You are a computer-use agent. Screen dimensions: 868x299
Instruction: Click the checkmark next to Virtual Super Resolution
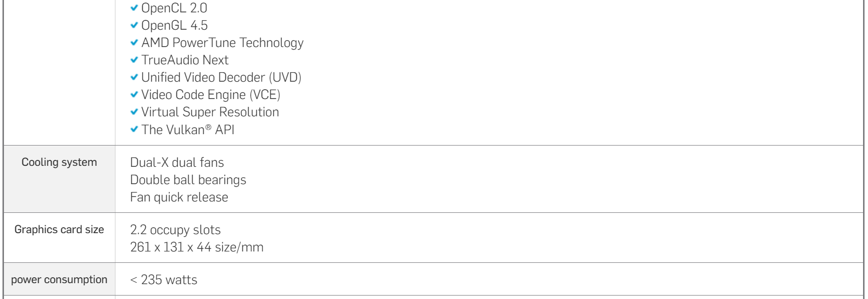[x=134, y=112]
